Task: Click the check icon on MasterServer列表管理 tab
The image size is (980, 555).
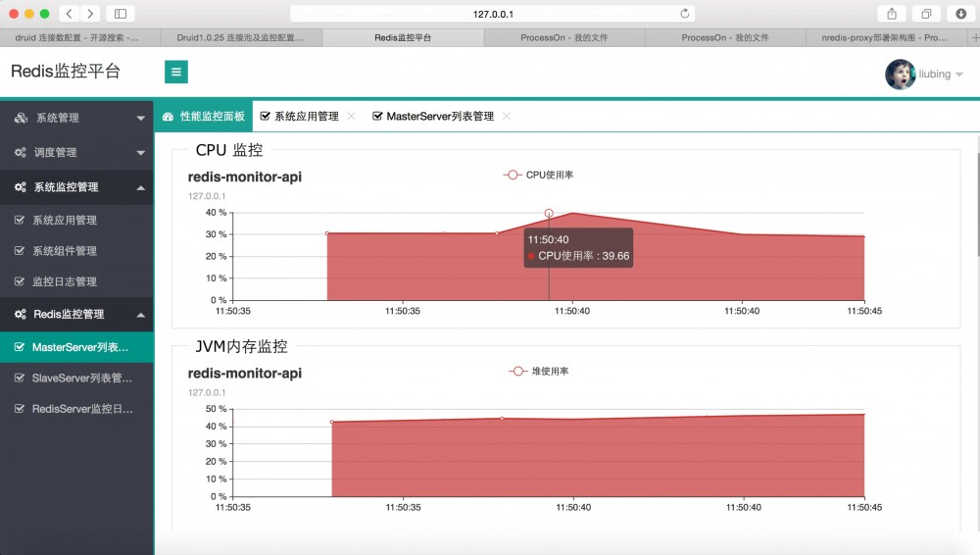Action: [377, 117]
